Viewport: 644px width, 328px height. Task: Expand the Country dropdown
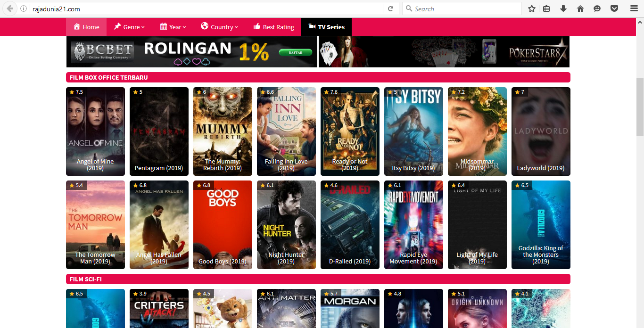click(219, 27)
